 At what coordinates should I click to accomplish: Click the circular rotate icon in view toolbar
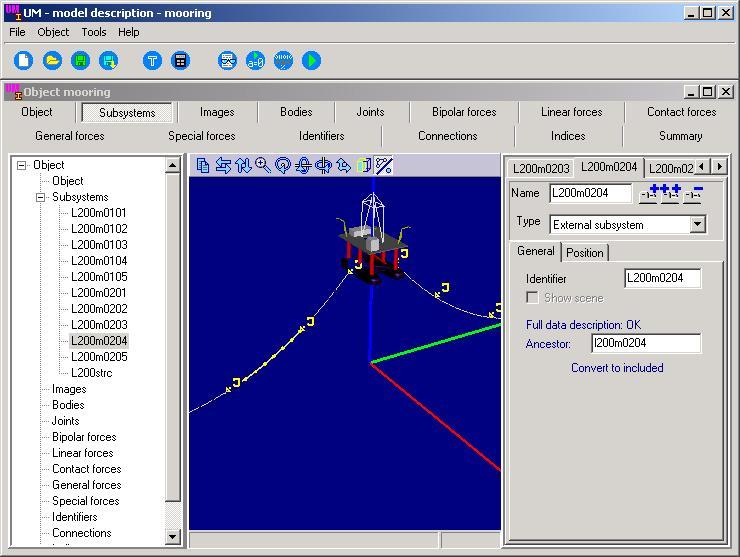pos(283,166)
